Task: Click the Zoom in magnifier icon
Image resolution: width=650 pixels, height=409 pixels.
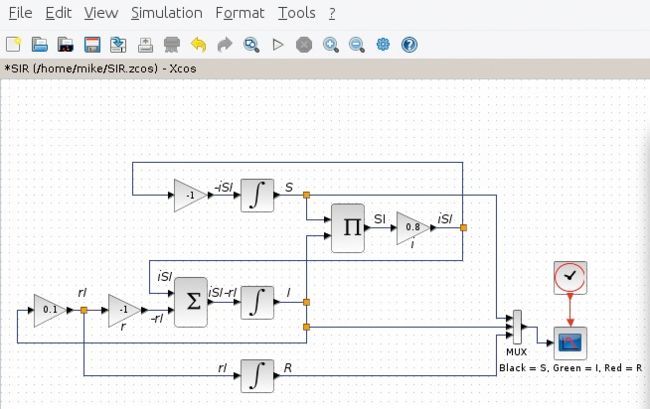Action: point(330,44)
